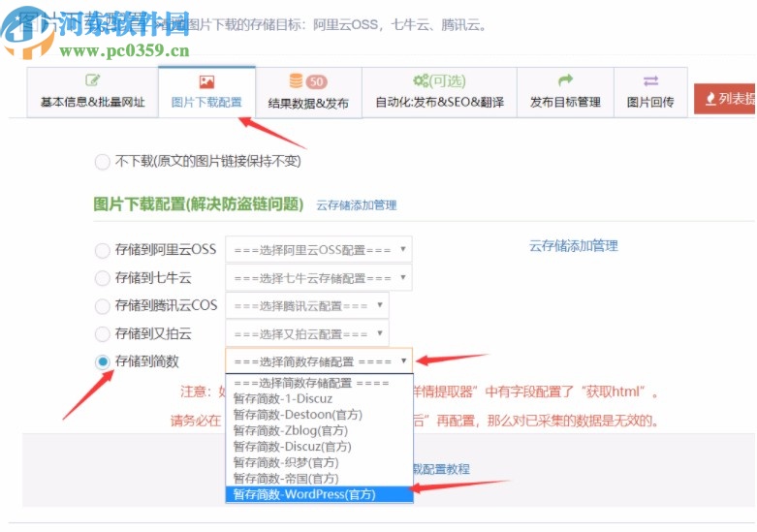Select the 不下载 radio option

click(103, 162)
